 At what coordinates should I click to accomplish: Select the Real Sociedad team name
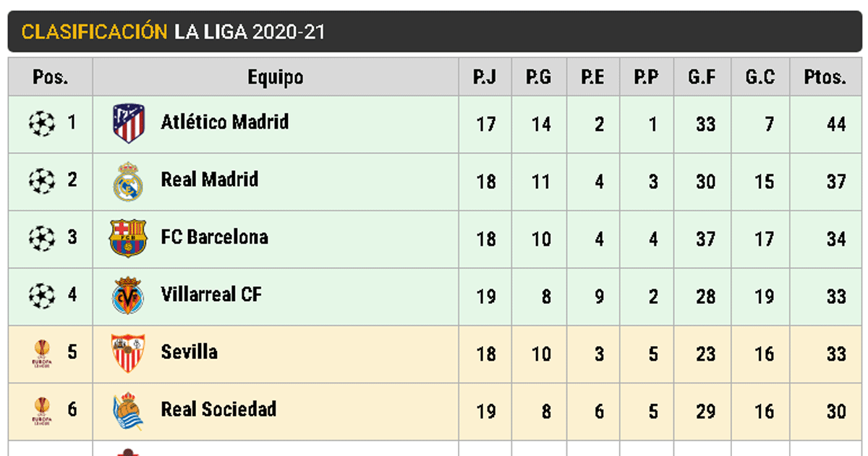(218, 410)
